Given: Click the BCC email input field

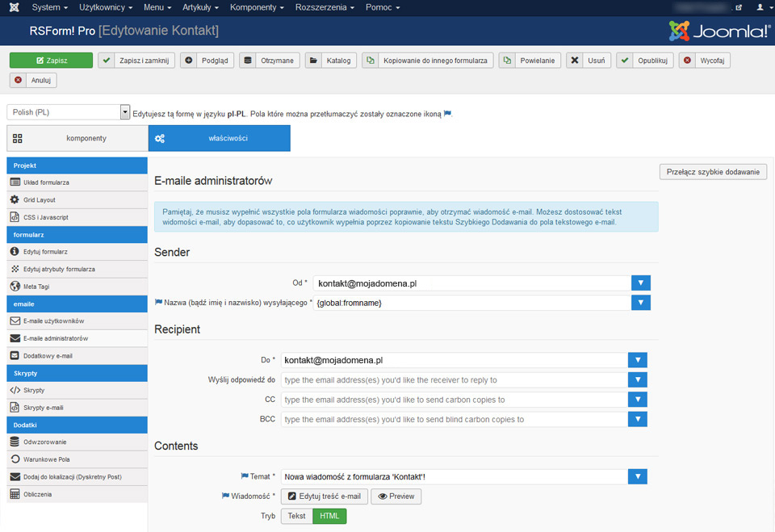Looking at the screenshot, I should [455, 419].
